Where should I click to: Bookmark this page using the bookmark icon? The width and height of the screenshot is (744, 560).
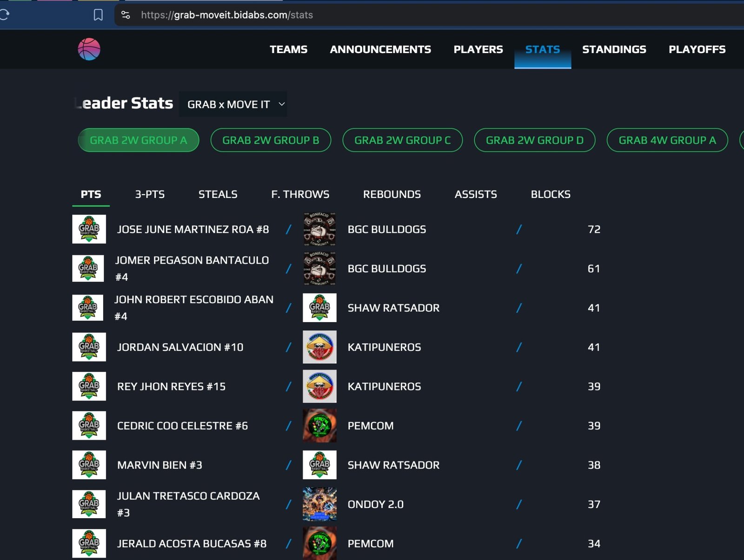[98, 15]
